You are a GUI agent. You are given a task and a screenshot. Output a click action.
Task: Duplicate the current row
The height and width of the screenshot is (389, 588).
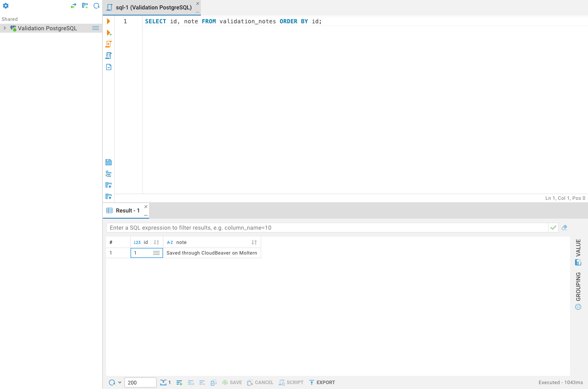191,382
